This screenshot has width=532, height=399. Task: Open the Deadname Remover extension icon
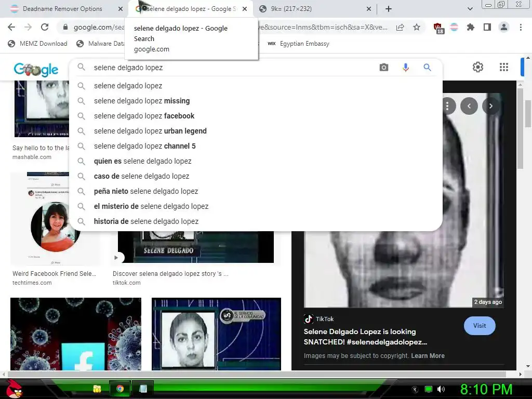(x=454, y=27)
